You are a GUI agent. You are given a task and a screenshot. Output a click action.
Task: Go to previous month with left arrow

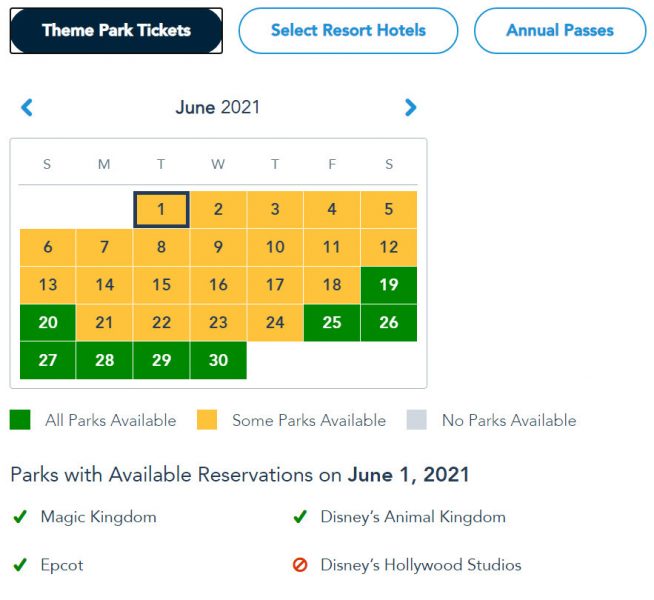(x=27, y=107)
